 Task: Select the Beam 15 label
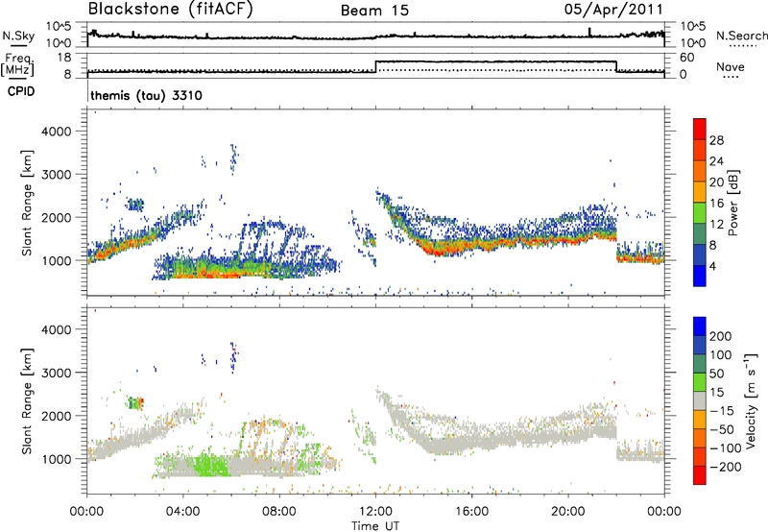[374, 11]
